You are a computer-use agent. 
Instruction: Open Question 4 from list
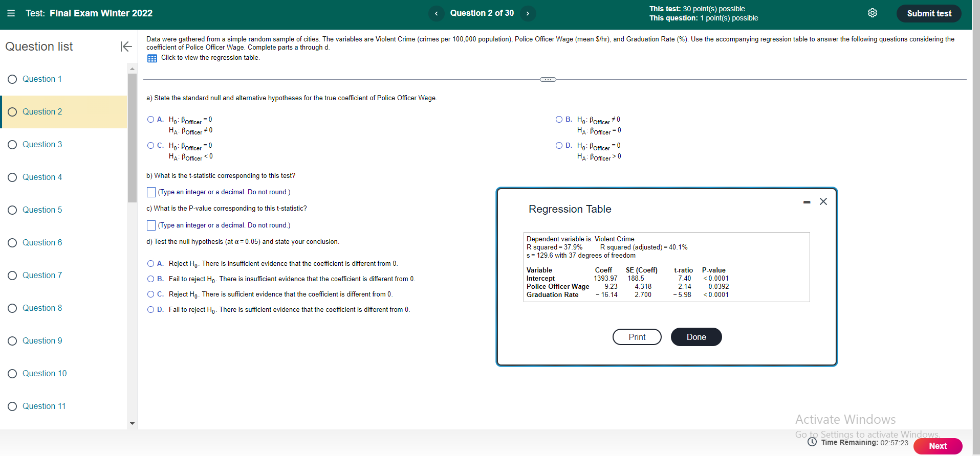(x=42, y=177)
